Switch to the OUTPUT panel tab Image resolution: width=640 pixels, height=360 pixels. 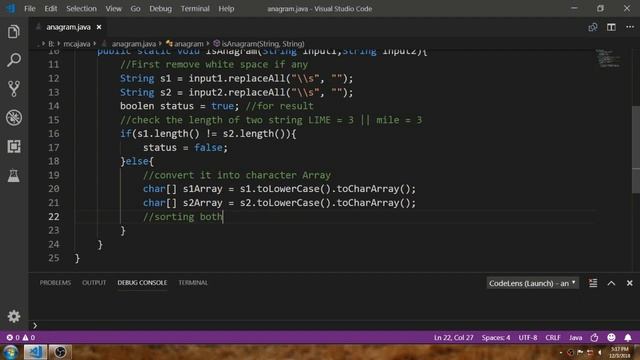[94, 282]
